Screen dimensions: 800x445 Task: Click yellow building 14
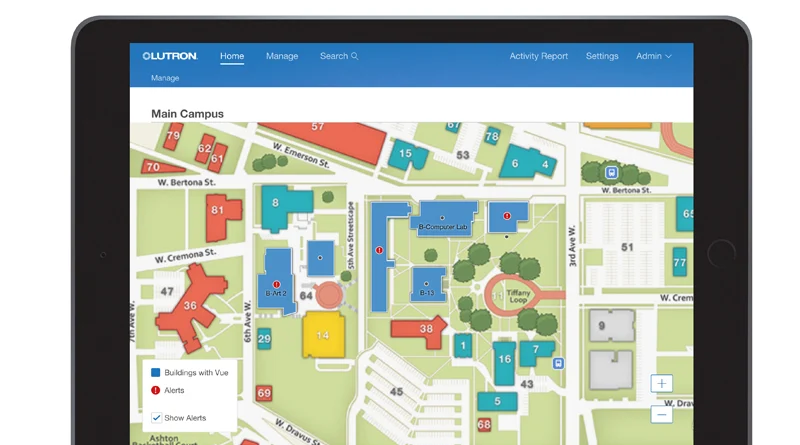pyautogui.click(x=323, y=335)
